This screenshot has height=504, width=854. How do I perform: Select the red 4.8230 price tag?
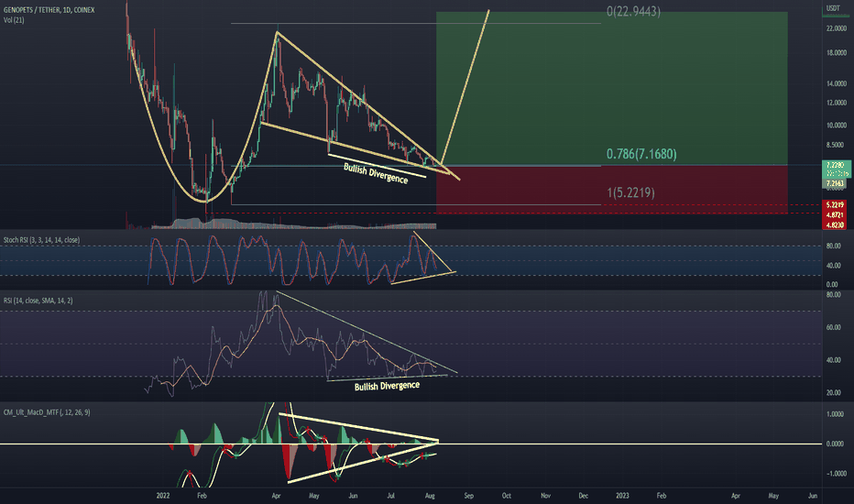pos(835,225)
